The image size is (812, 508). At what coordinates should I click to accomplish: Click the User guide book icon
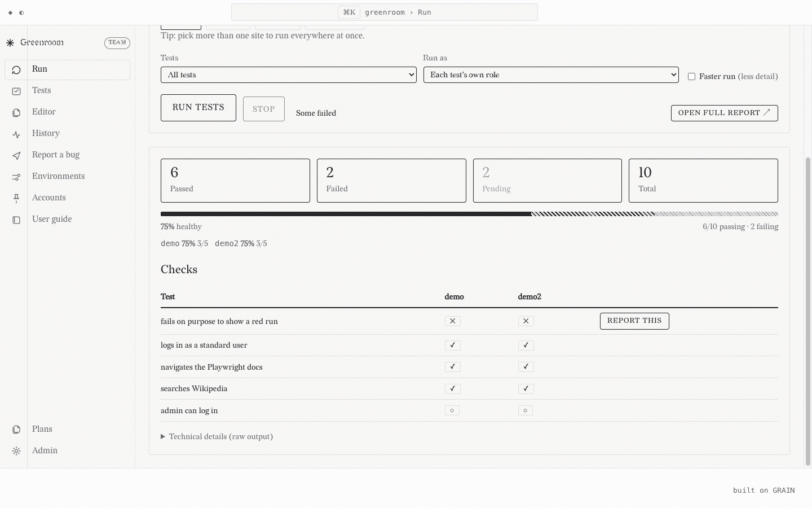(x=16, y=220)
